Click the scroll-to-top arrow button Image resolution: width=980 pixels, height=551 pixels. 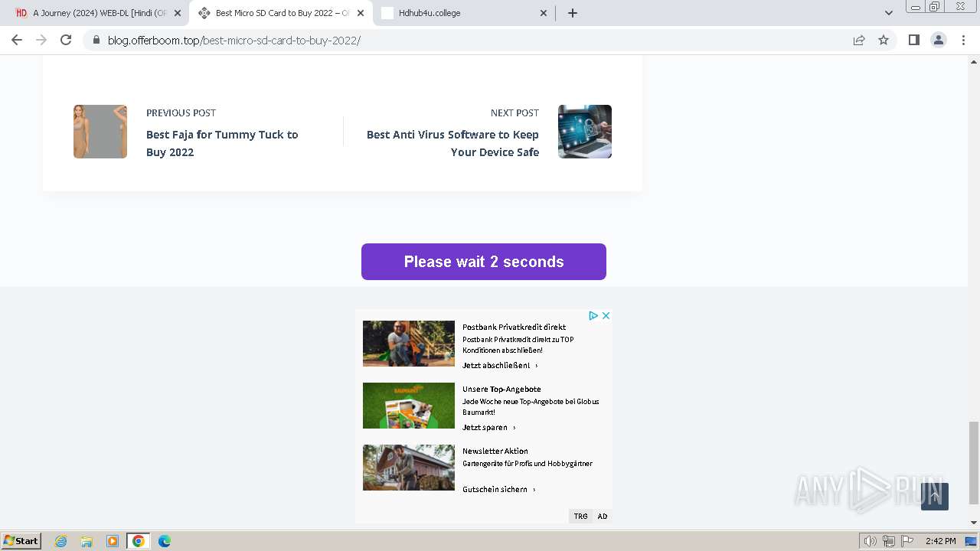click(935, 497)
